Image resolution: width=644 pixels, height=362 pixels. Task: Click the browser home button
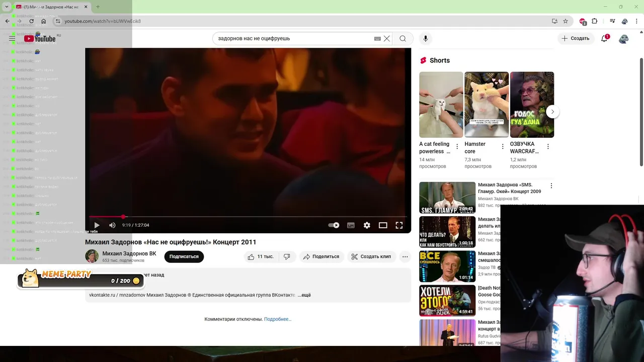coord(43,21)
